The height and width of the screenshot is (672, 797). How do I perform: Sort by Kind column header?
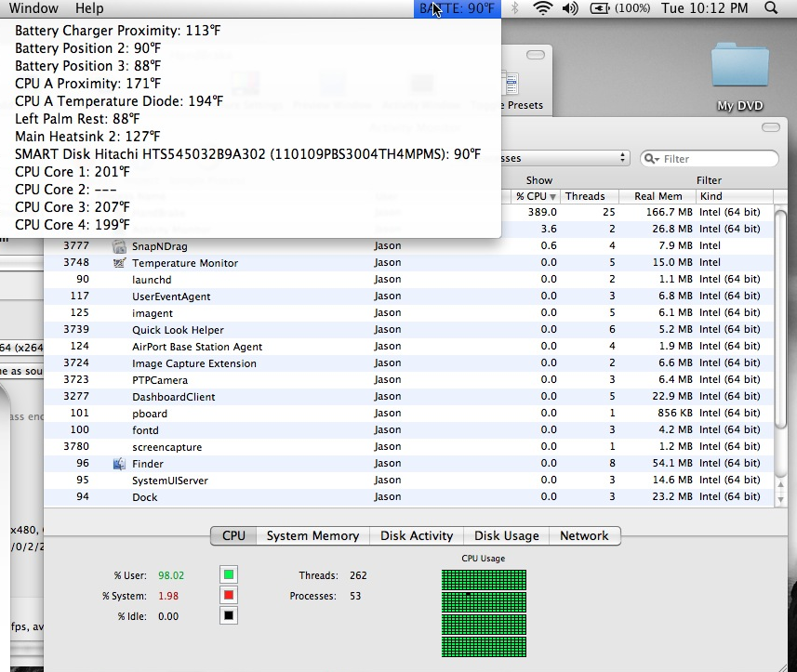click(735, 196)
